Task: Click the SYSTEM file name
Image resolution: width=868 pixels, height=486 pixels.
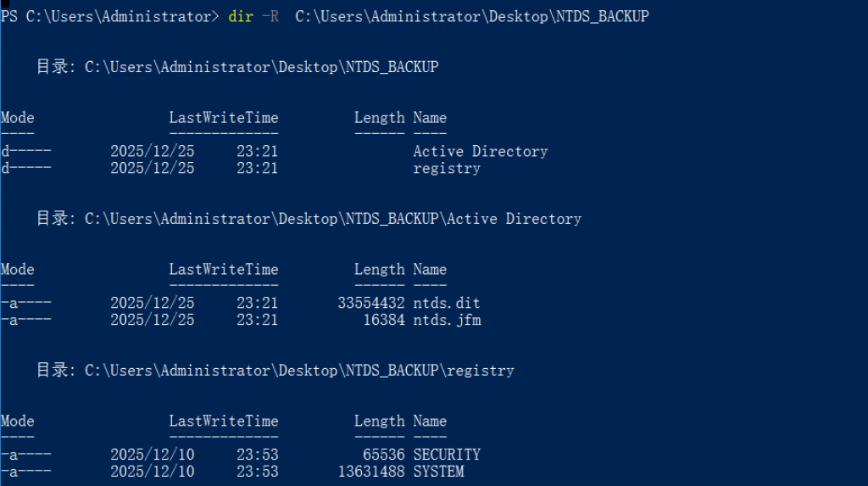Action: (x=438, y=472)
